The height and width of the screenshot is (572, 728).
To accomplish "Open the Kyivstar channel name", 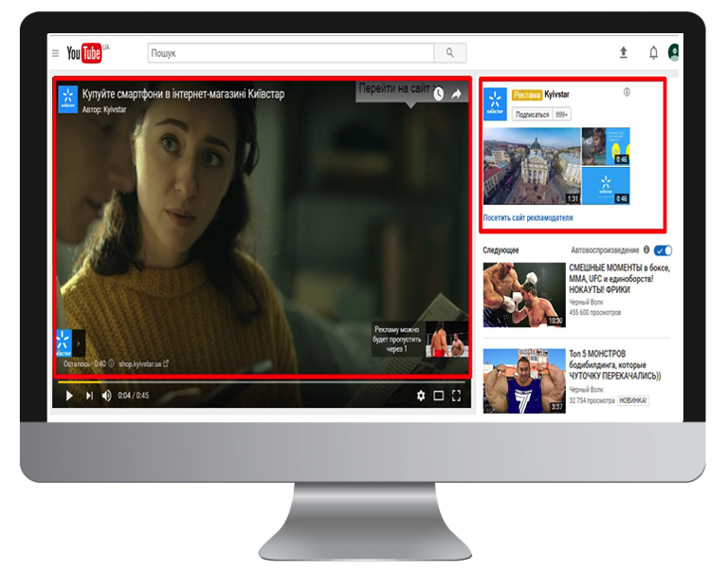I will pos(556,94).
